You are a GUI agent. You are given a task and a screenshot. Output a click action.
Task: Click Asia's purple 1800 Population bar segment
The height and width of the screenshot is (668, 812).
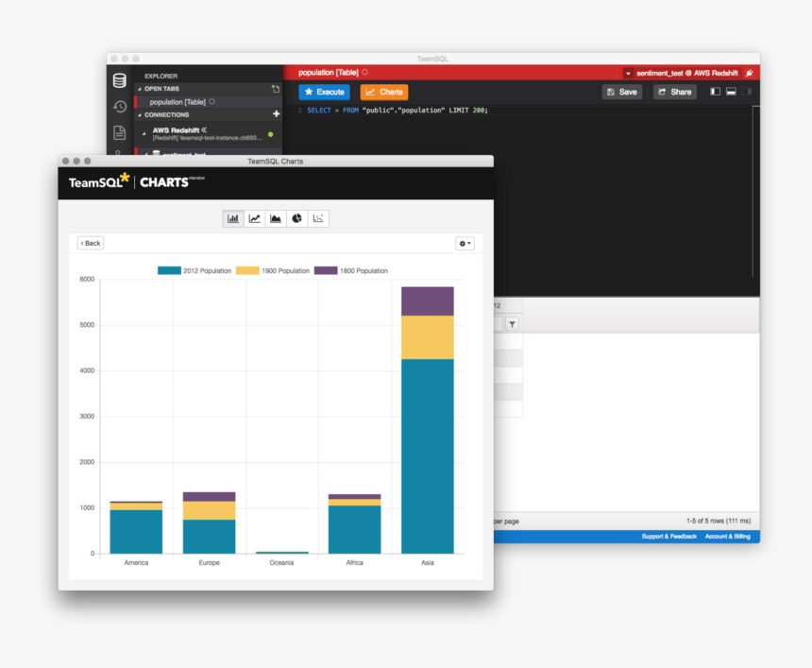click(x=427, y=301)
